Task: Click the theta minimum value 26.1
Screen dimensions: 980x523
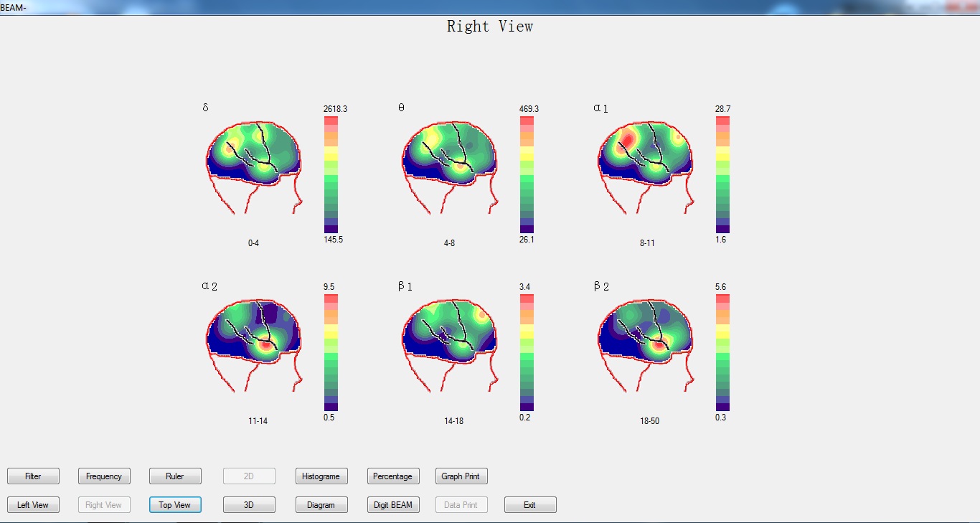Action: (x=527, y=240)
